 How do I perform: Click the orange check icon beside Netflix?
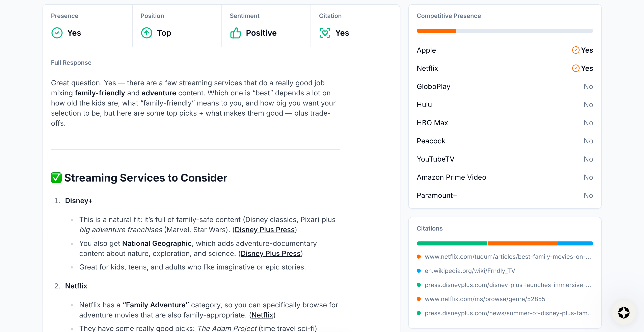coord(575,68)
